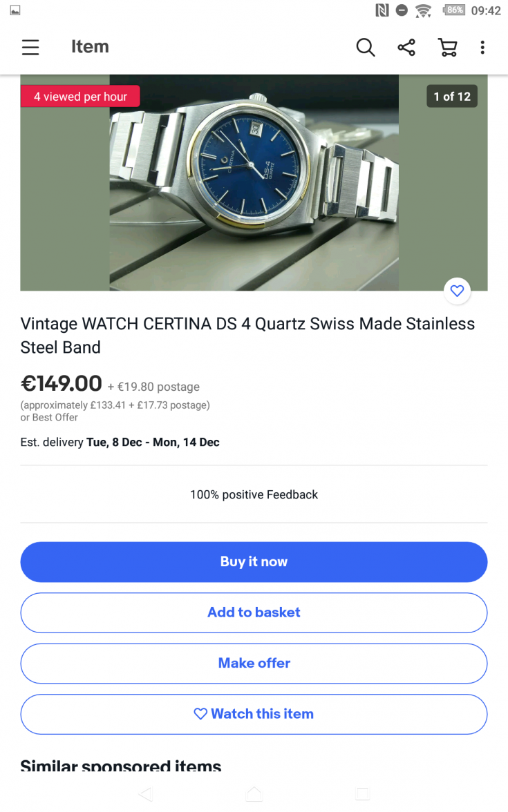Viewport: 508px width, 812px height.
Task: Tap the search magnifier icon
Action: coord(365,47)
